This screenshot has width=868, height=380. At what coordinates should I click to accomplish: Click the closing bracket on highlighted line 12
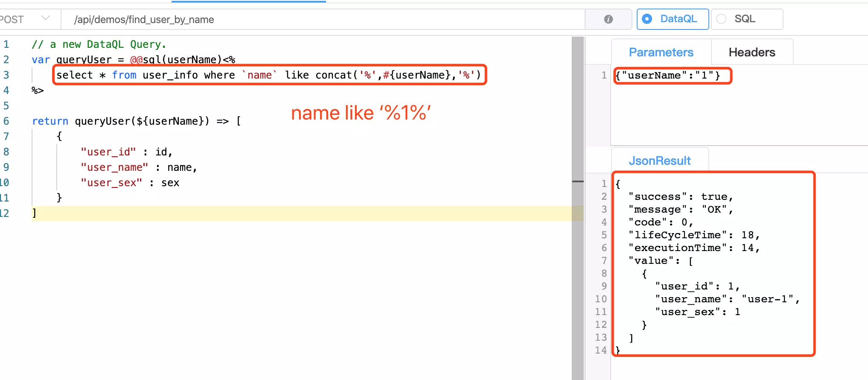(x=34, y=213)
